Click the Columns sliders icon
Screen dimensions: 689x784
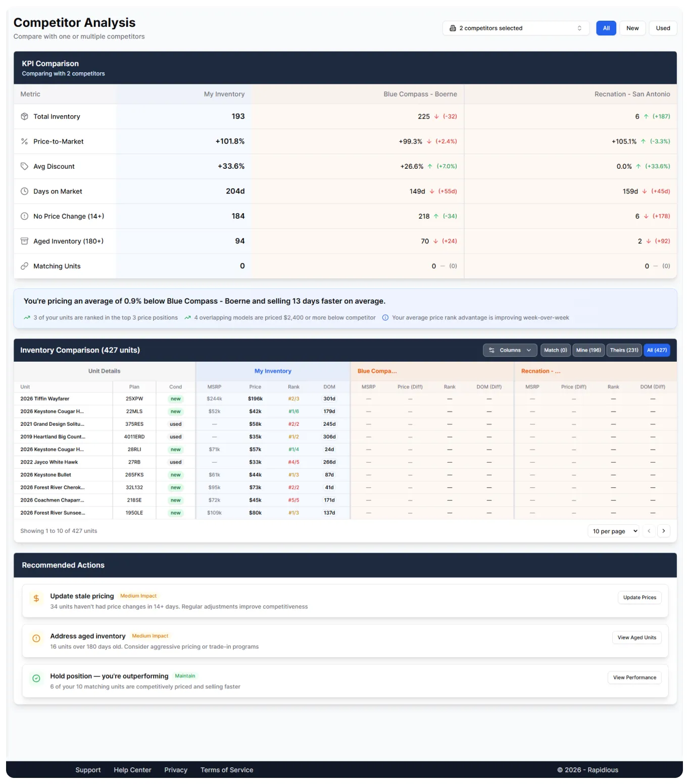pyautogui.click(x=492, y=350)
